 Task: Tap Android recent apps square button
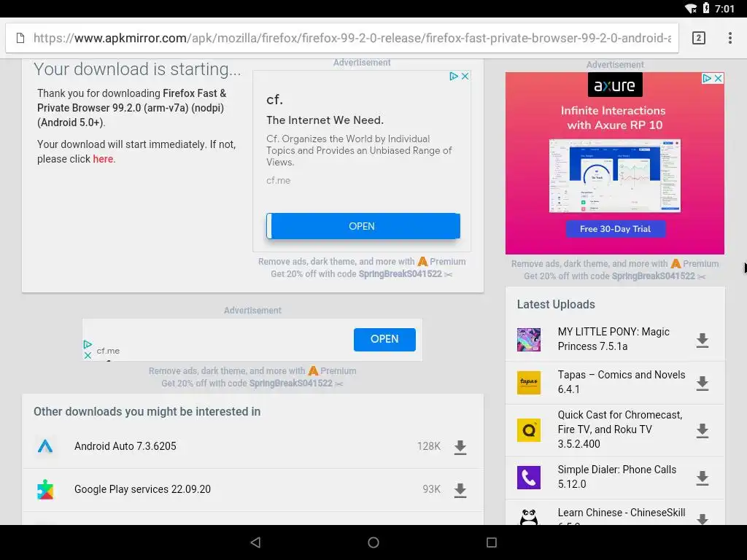point(492,542)
